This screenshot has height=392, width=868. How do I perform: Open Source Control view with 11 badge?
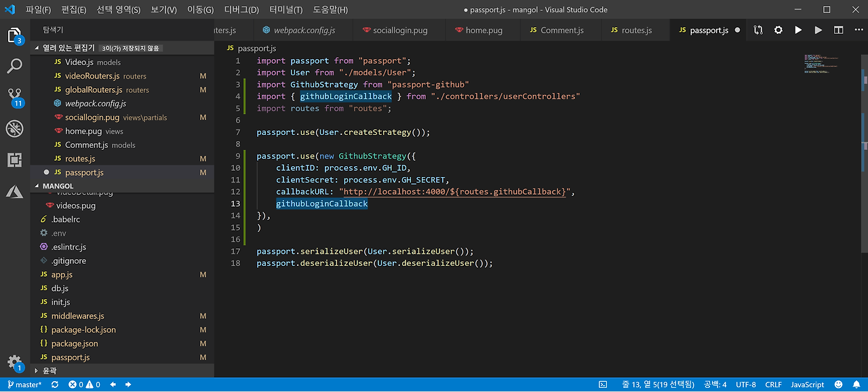click(15, 97)
